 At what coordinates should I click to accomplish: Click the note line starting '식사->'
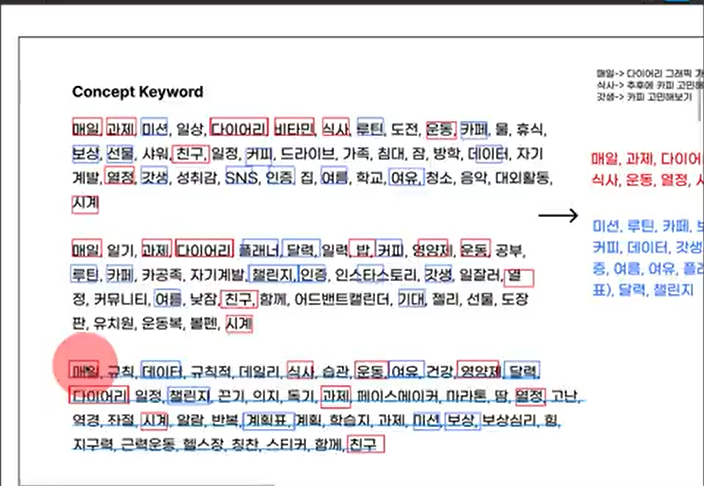coord(650,85)
